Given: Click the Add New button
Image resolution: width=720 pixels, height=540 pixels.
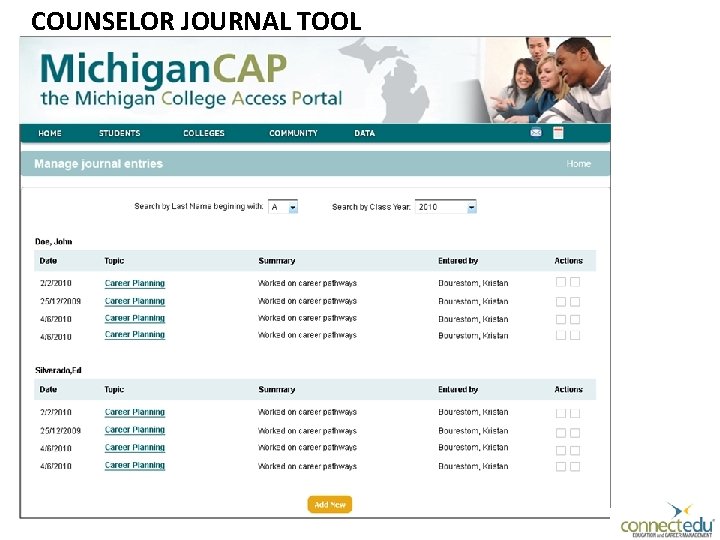Looking at the screenshot, I should [330, 505].
